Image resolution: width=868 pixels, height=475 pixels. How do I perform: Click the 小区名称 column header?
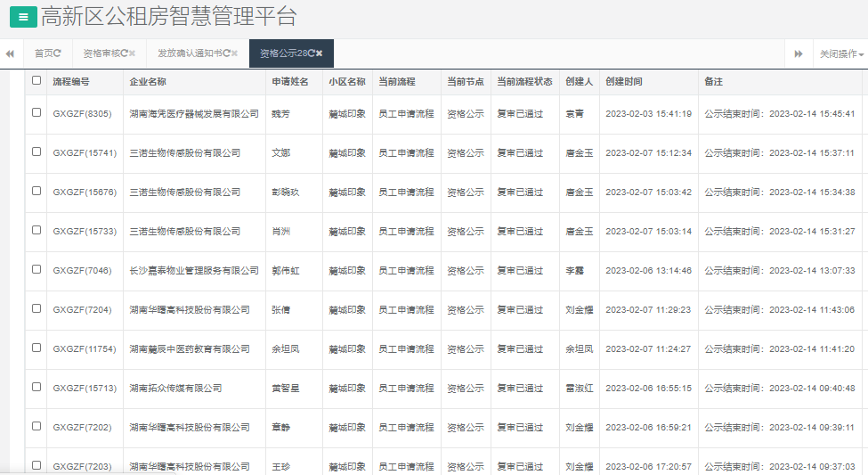pos(347,81)
